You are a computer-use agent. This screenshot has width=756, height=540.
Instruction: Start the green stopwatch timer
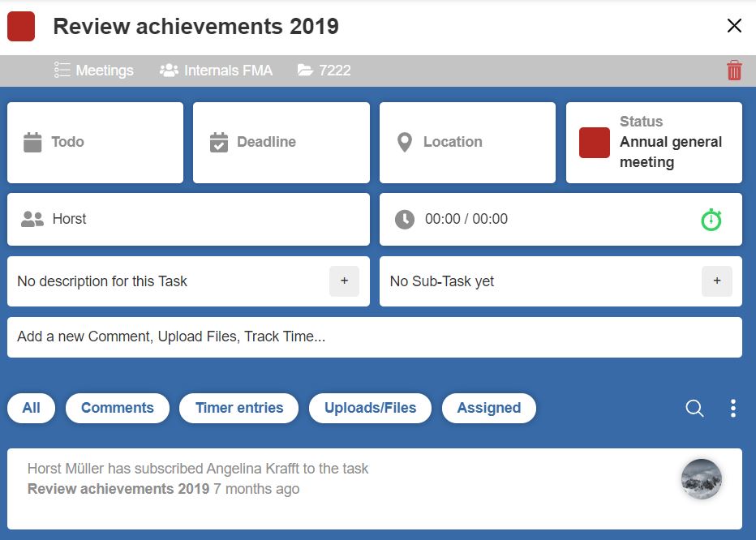point(711,220)
